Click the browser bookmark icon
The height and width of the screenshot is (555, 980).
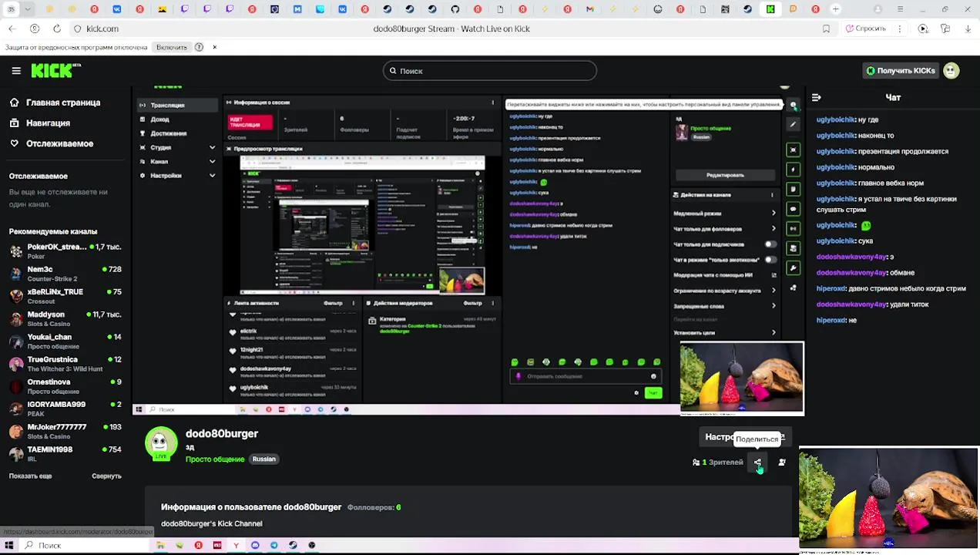(x=826, y=29)
